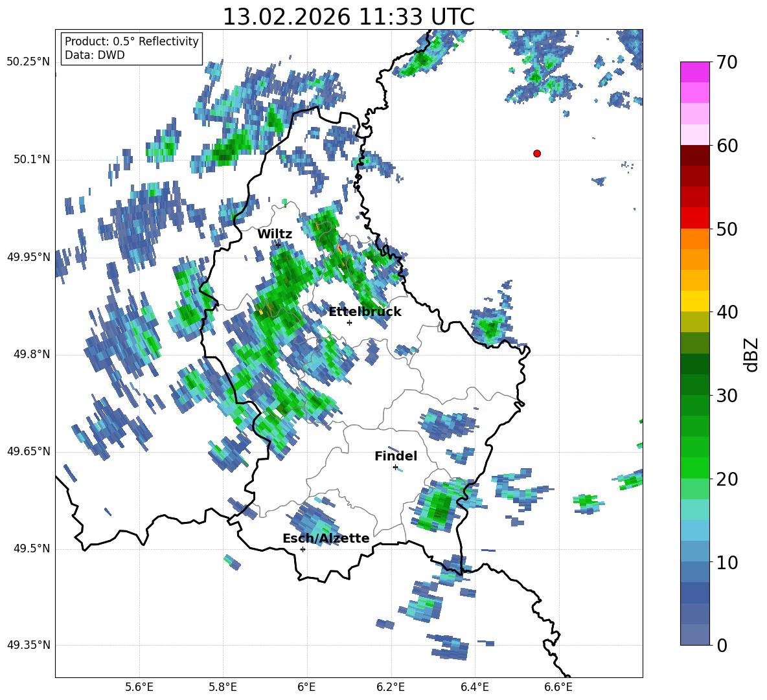Click the yellow segment at 40 dBZ
Viewport: 767px width, 700px height.
[x=694, y=301]
